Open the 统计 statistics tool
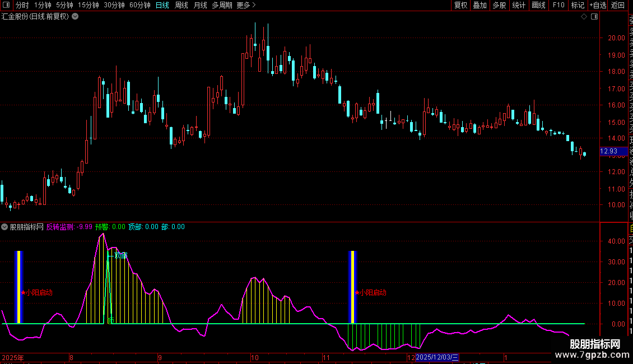The image size is (633, 364). pyautogui.click(x=519, y=5)
